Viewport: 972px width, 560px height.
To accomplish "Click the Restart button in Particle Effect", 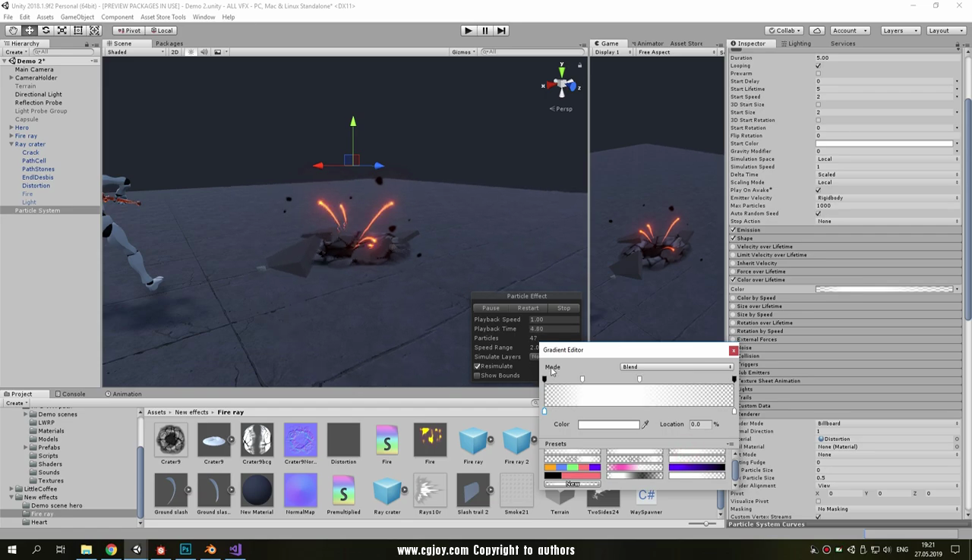I will (x=528, y=308).
